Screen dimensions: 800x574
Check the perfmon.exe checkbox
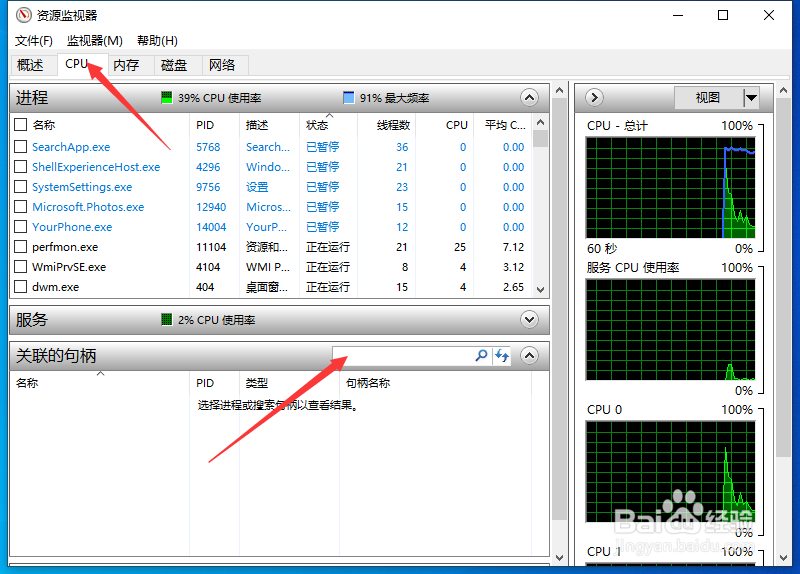(x=20, y=247)
